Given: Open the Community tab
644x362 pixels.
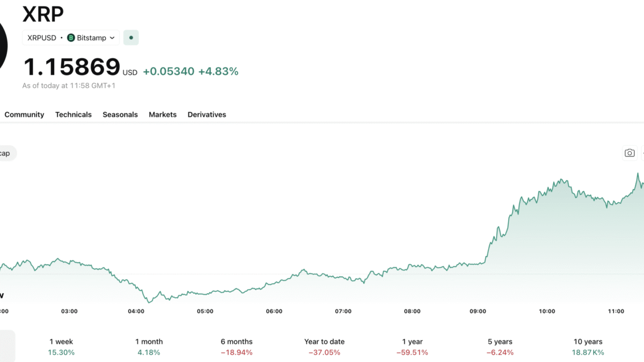Looking at the screenshot, I should point(24,115).
